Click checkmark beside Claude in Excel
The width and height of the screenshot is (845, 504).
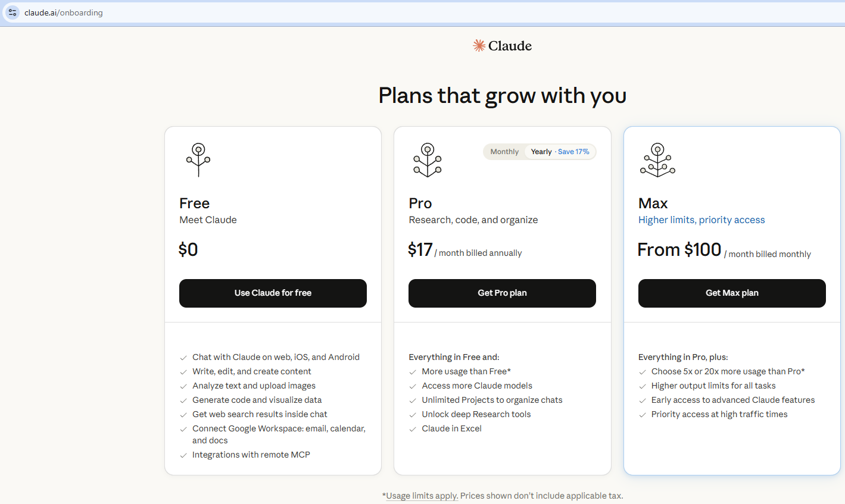click(x=413, y=429)
